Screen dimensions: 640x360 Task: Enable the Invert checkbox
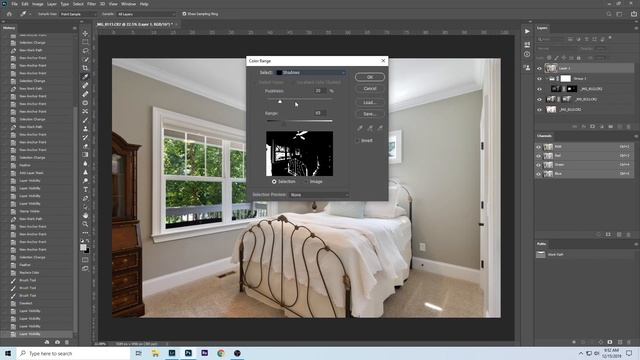[x=357, y=140]
